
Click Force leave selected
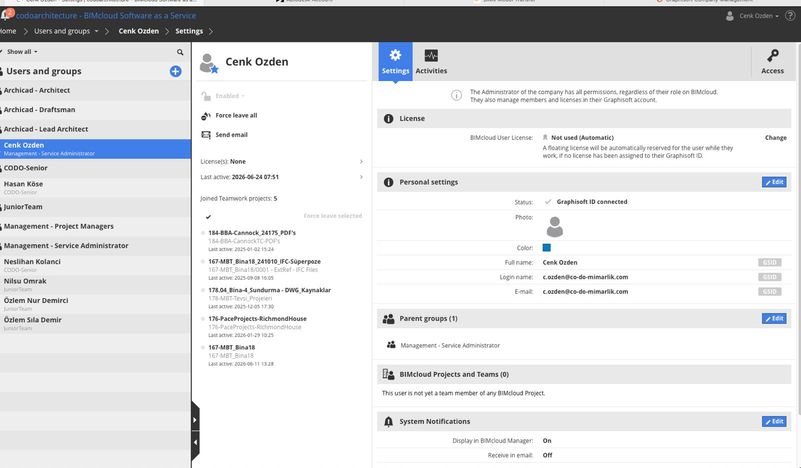[333, 216]
